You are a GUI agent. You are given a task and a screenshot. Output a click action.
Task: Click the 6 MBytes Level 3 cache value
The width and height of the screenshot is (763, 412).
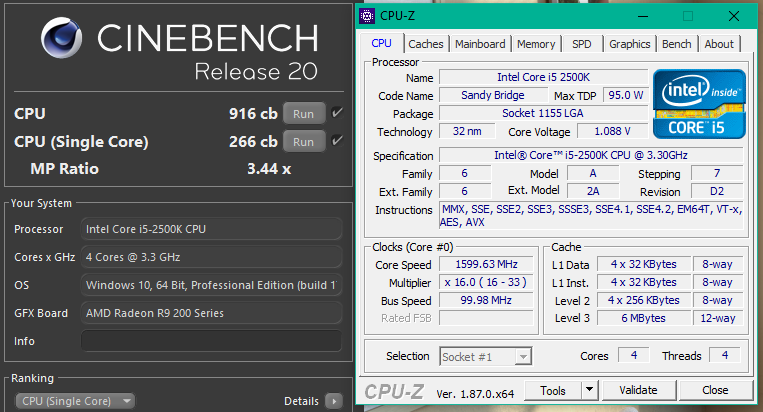click(x=643, y=318)
